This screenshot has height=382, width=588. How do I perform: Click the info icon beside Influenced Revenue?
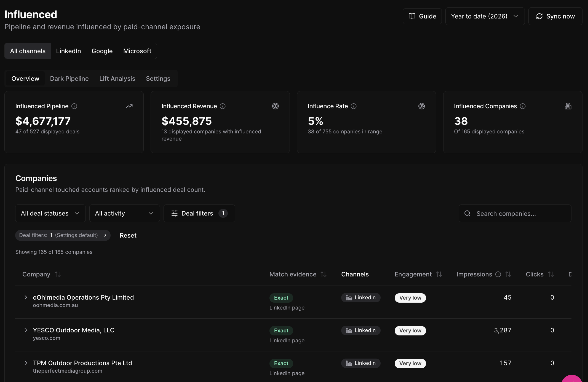click(223, 106)
